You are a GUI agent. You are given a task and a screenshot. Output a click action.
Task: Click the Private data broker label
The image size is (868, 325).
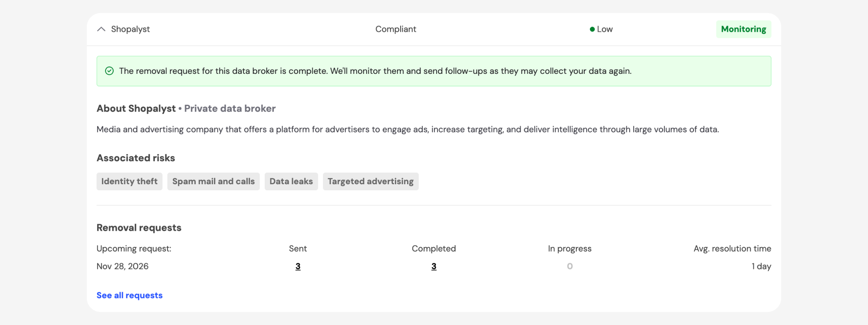(x=230, y=109)
